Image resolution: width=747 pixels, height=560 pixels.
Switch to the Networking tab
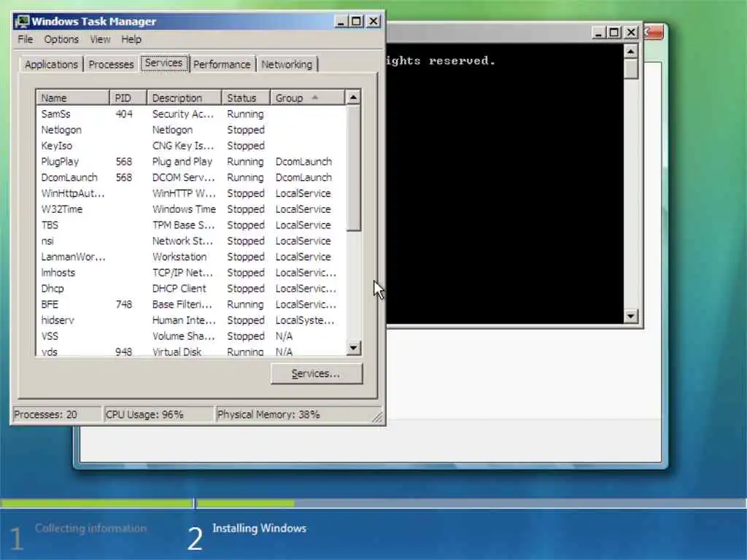click(287, 64)
